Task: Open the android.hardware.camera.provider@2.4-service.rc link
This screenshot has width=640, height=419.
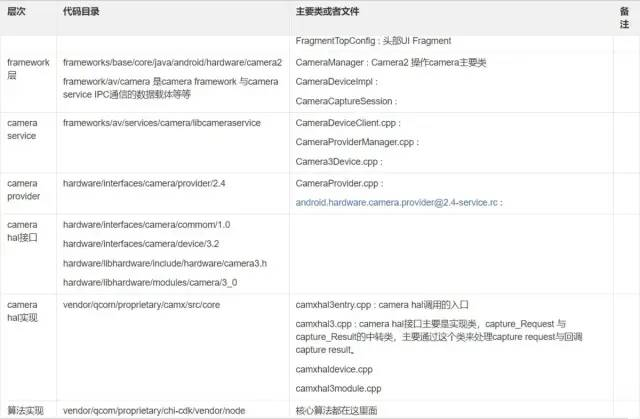Action: pyautogui.click(x=399, y=202)
